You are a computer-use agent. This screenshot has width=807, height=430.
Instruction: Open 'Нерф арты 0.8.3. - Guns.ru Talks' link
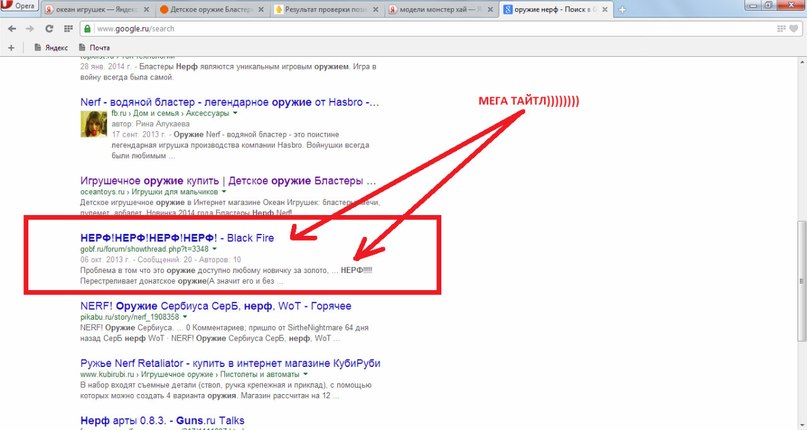click(162, 420)
